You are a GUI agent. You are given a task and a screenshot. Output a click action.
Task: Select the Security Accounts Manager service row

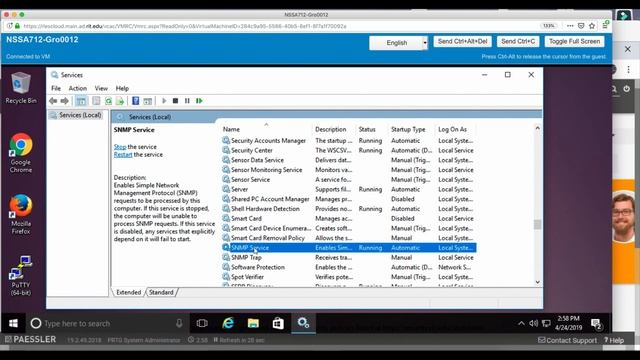[349, 140]
